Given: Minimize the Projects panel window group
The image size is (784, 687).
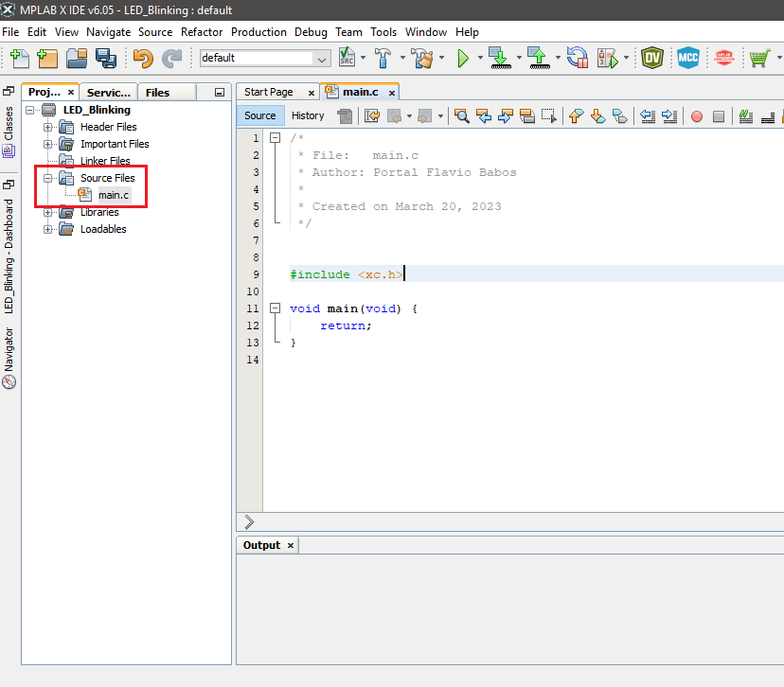Looking at the screenshot, I should pos(220,93).
